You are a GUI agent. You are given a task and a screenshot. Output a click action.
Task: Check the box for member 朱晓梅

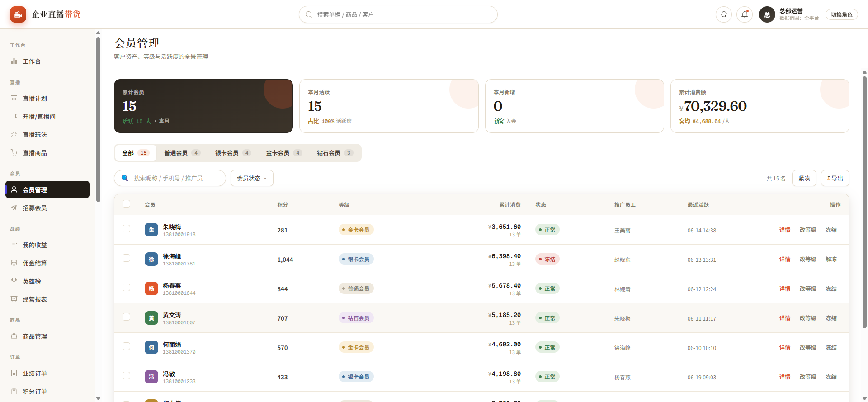click(x=127, y=229)
